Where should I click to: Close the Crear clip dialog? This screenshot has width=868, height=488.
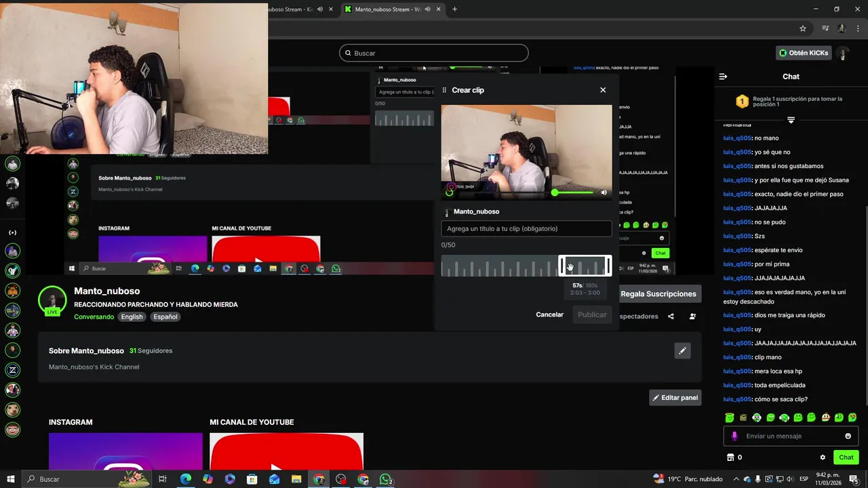coord(603,90)
